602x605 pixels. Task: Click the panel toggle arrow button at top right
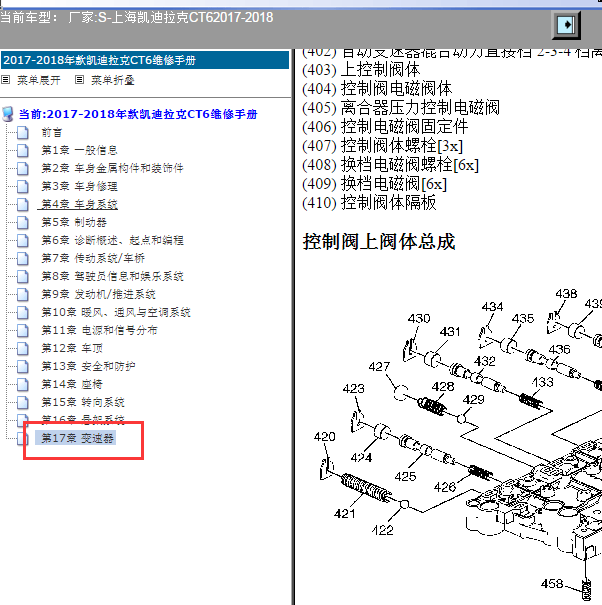(x=566, y=25)
